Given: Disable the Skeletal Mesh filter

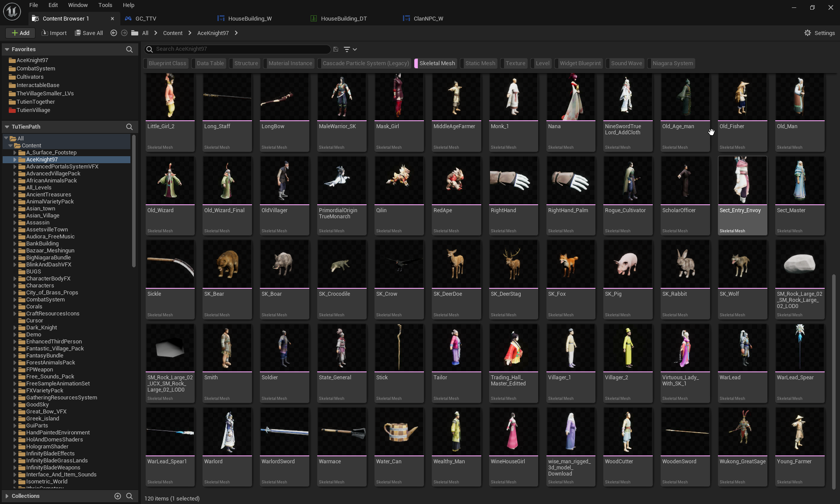Looking at the screenshot, I should (437, 63).
